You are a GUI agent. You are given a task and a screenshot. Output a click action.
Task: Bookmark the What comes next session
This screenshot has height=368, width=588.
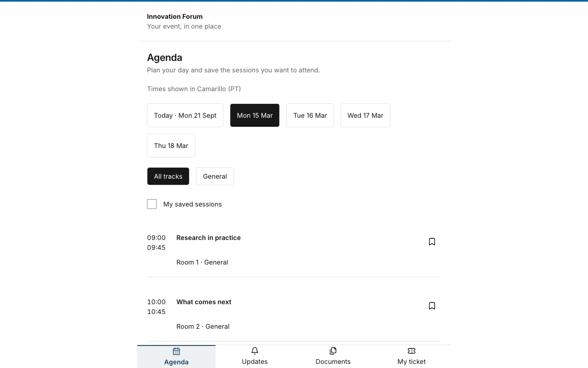pos(432,306)
